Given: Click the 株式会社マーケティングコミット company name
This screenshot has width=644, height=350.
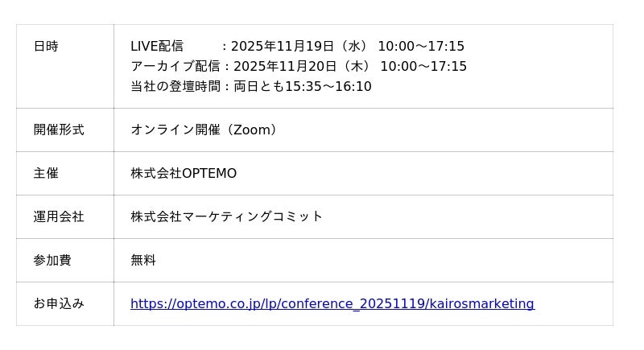Looking at the screenshot, I should [226, 216].
